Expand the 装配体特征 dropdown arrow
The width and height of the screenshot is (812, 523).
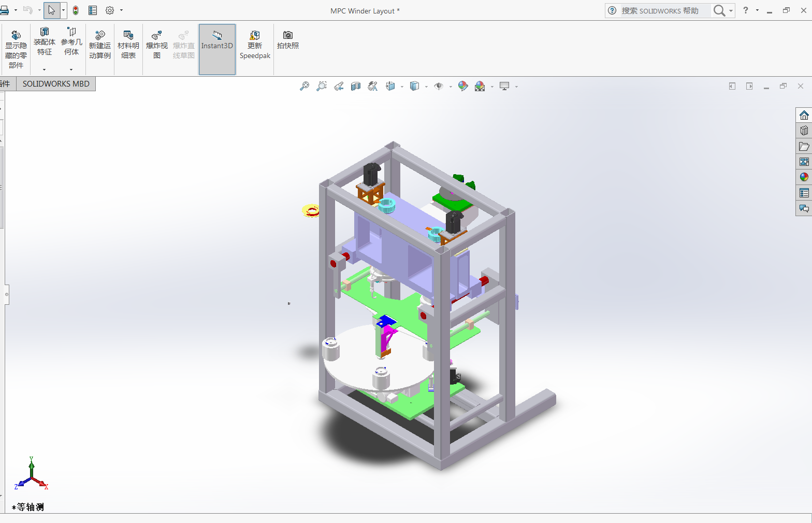(x=45, y=69)
